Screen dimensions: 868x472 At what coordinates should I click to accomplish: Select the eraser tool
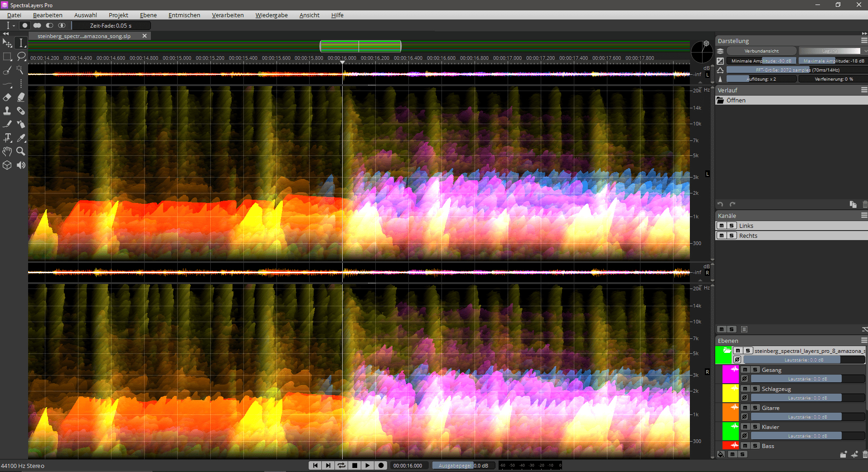tap(7, 97)
